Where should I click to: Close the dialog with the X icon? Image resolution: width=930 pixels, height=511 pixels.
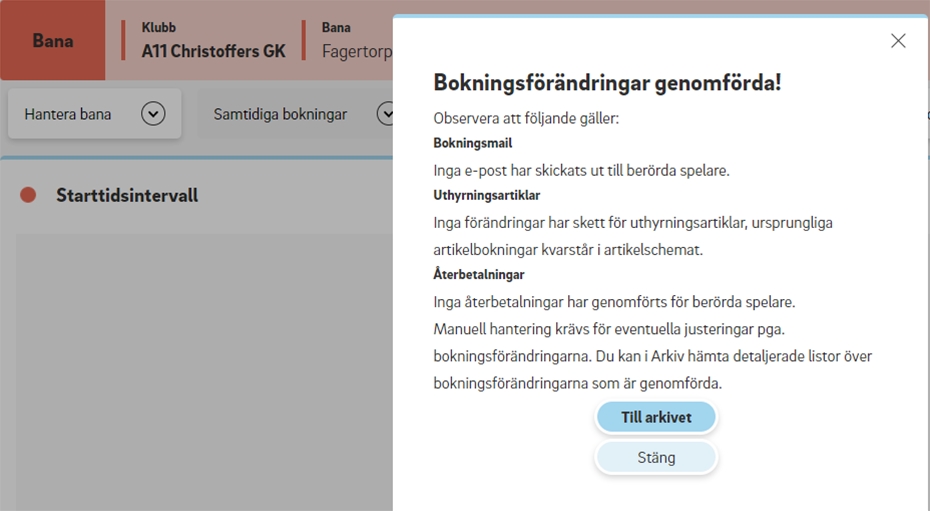898,41
